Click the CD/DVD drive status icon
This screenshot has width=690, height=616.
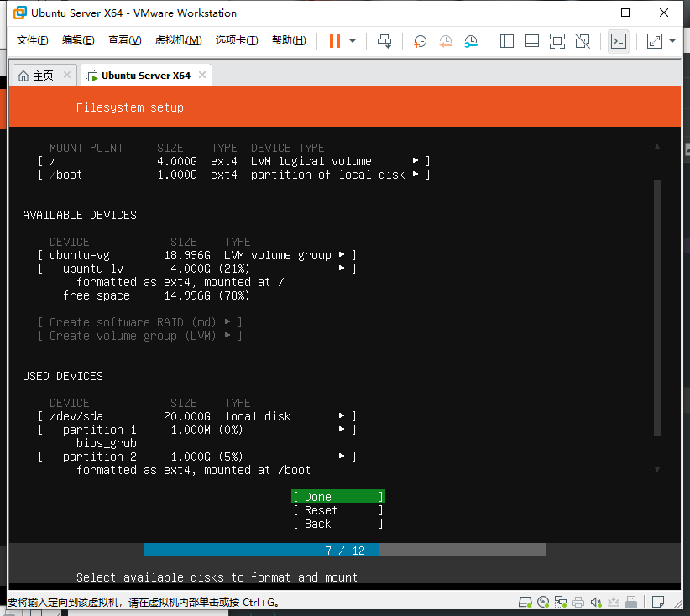tap(543, 602)
